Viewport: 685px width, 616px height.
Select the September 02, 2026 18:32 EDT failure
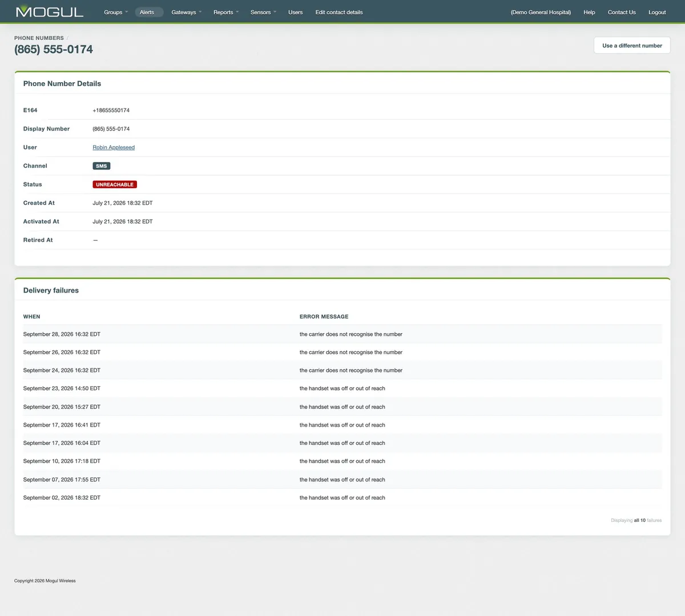(x=342, y=498)
